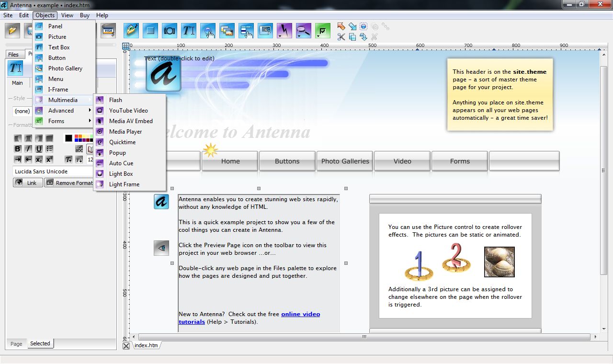The image size is (613, 364).
Task: Click the Remove Format button
Action: 69,182
